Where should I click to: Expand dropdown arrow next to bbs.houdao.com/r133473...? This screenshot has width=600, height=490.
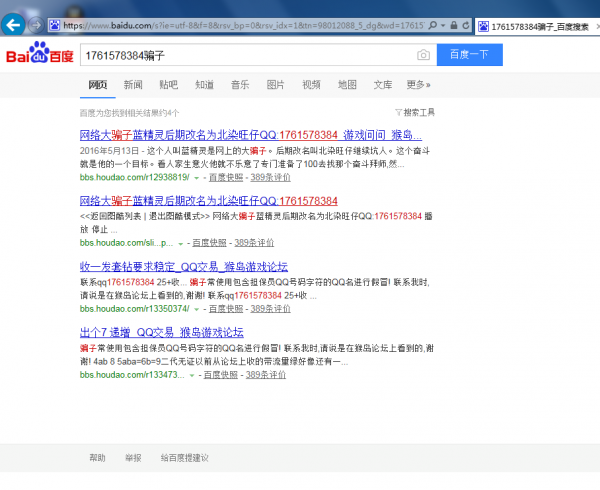point(192,375)
